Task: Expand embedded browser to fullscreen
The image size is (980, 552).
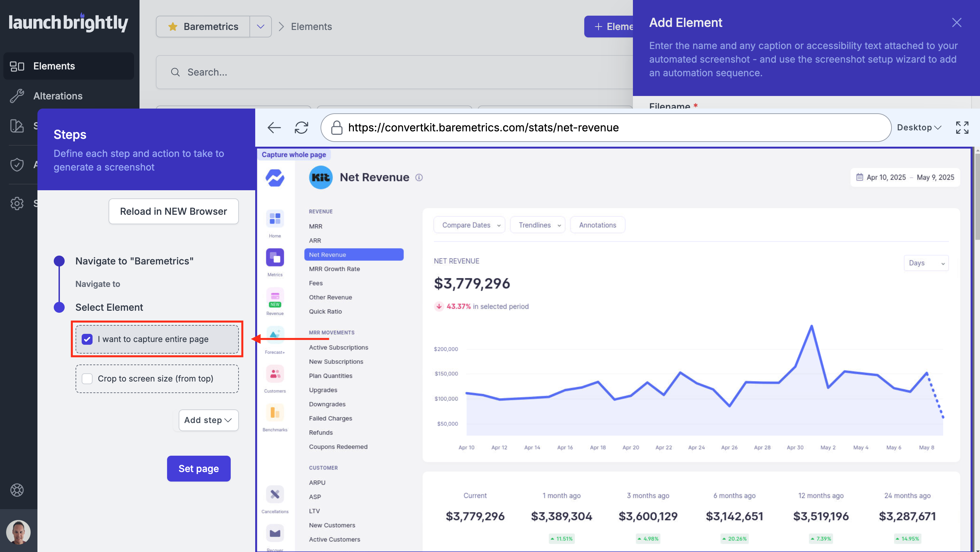Action: (962, 127)
